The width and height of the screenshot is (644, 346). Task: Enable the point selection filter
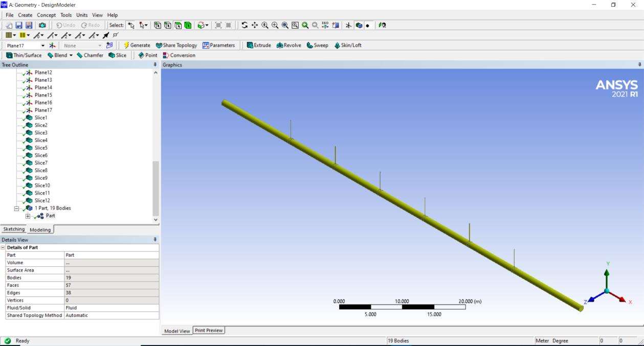tap(158, 25)
